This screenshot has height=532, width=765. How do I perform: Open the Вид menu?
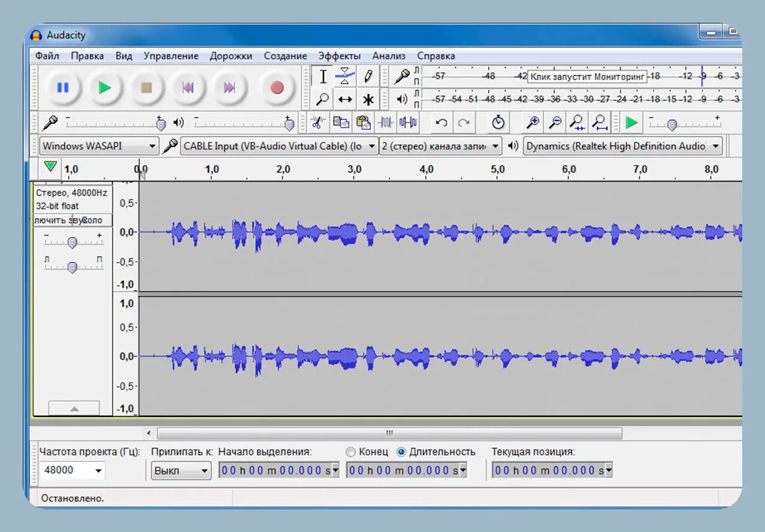pyautogui.click(x=123, y=56)
